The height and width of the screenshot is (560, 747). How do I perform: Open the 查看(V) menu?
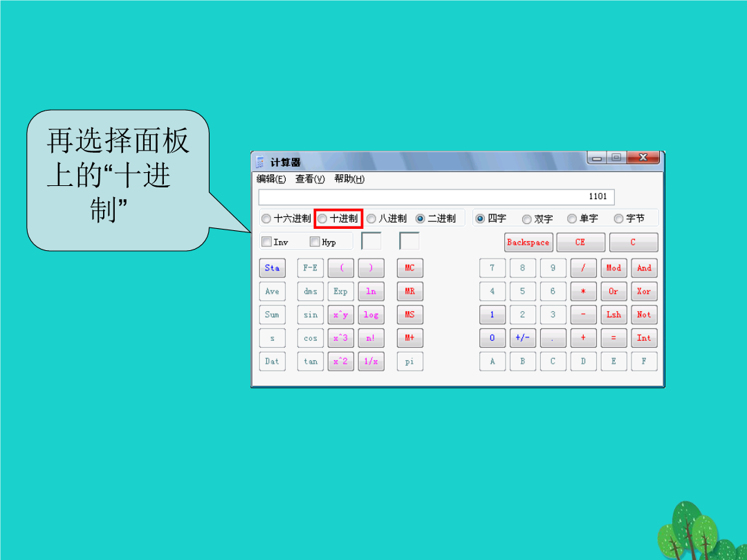310,179
